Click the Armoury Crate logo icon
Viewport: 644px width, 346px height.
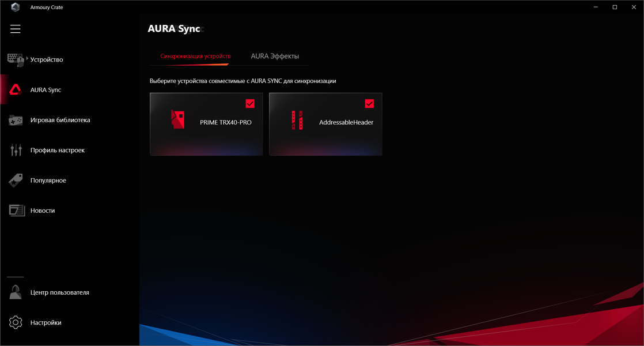click(15, 7)
